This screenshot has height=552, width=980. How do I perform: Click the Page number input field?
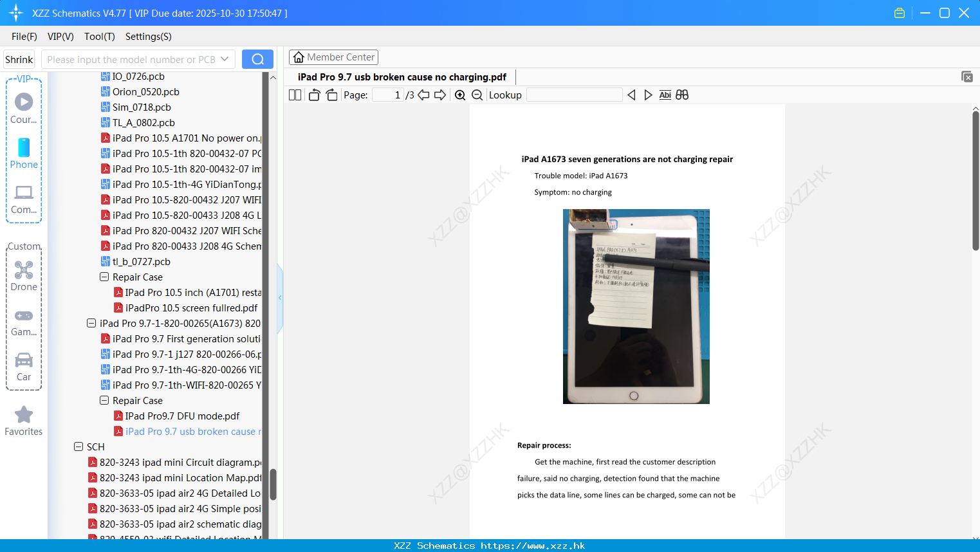point(387,95)
